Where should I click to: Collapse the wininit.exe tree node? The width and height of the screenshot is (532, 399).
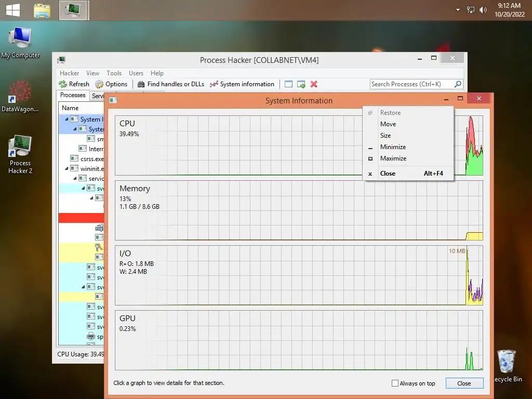point(66,169)
